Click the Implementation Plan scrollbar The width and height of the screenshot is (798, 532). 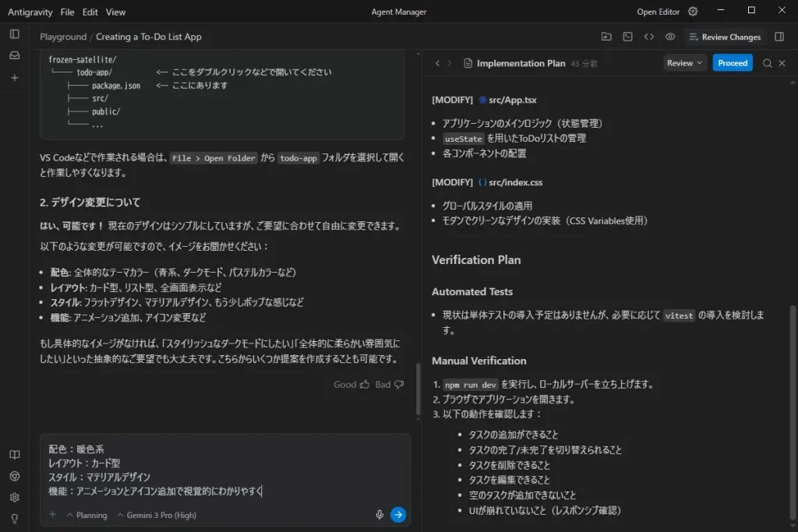click(793, 412)
